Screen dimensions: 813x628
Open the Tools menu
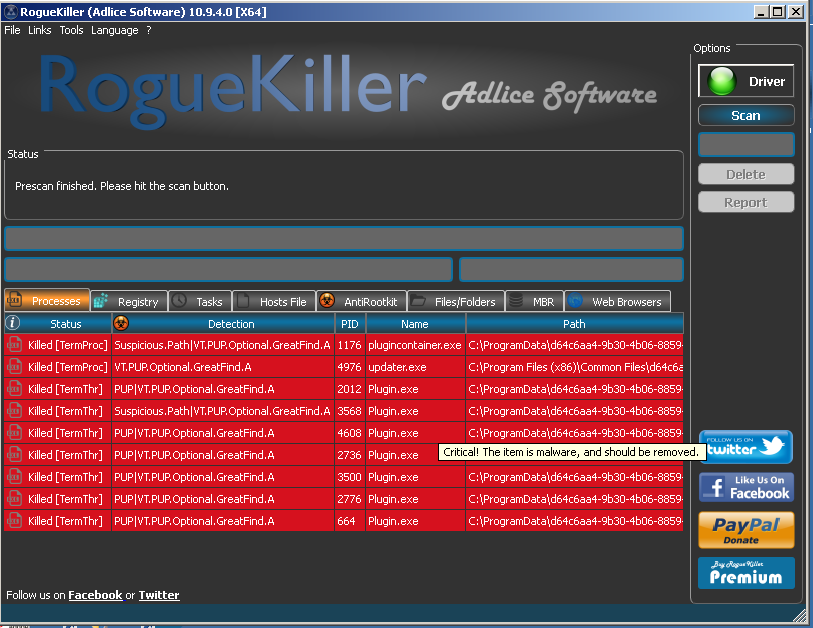click(72, 30)
